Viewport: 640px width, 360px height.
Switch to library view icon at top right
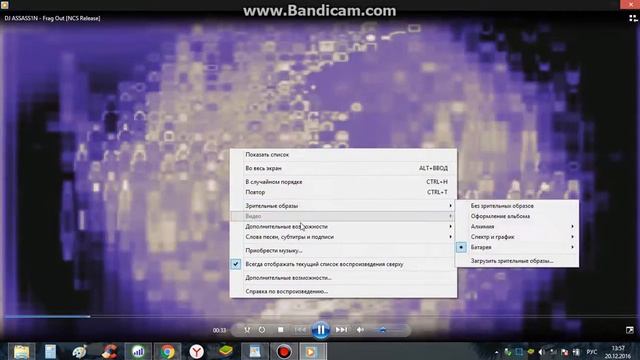(x=633, y=18)
